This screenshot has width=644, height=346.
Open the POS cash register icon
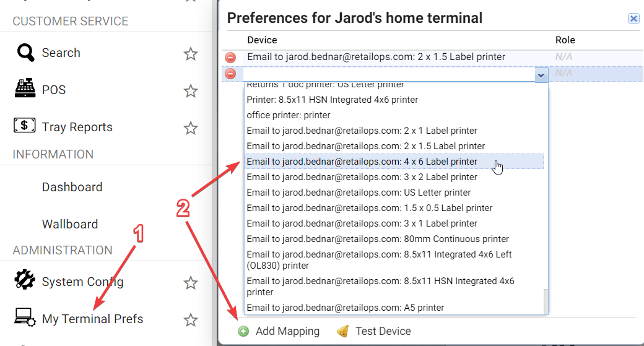[25, 90]
